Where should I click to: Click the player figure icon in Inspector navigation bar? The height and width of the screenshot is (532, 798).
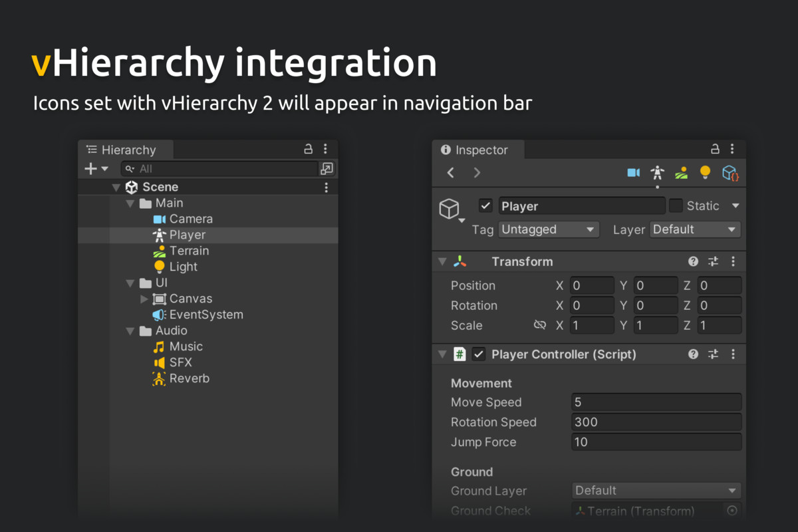[657, 173]
